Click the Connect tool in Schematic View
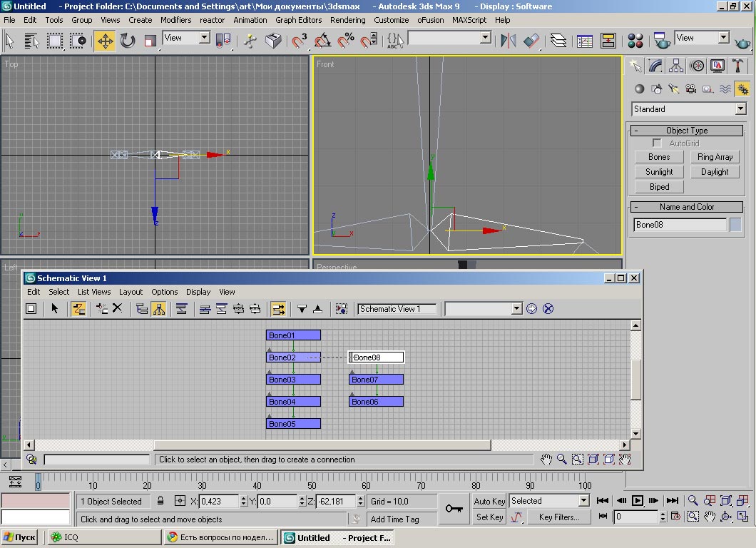756x548 pixels. click(x=78, y=309)
